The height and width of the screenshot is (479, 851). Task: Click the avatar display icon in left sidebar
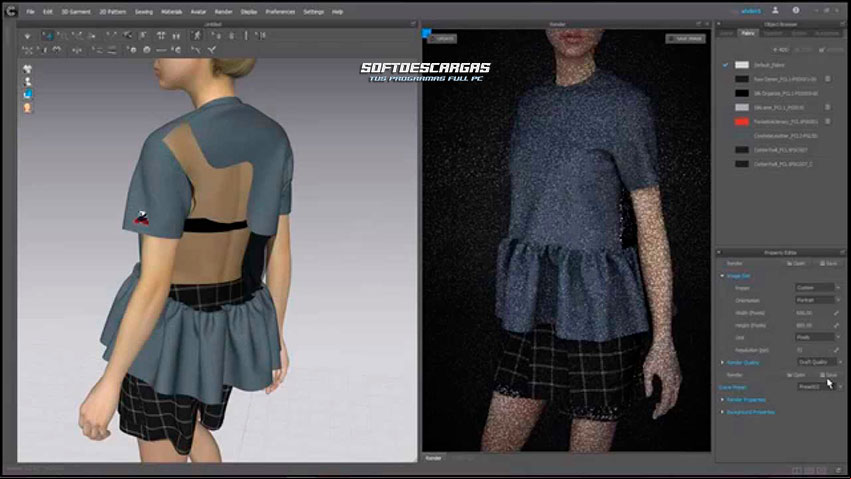(x=27, y=82)
